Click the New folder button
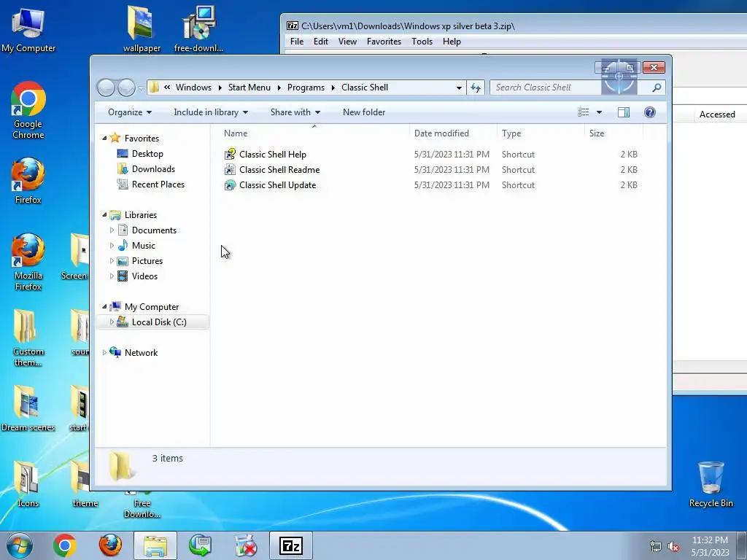 pos(364,112)
